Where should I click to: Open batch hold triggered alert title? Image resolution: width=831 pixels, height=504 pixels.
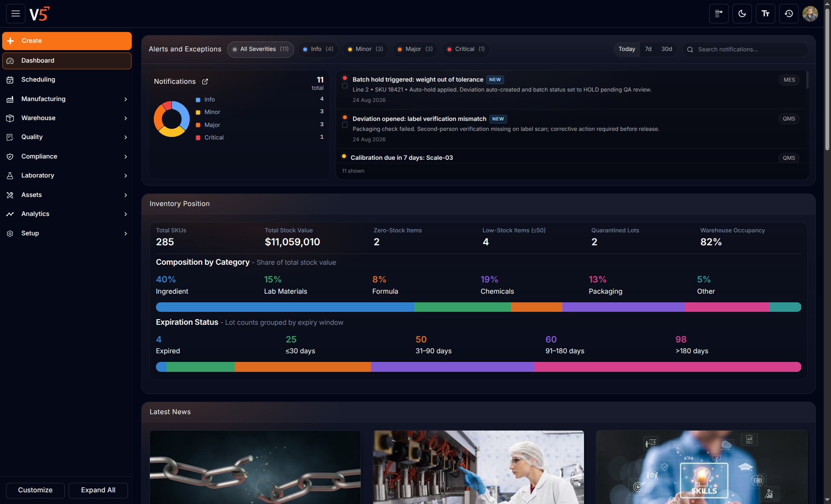point(418,80)
